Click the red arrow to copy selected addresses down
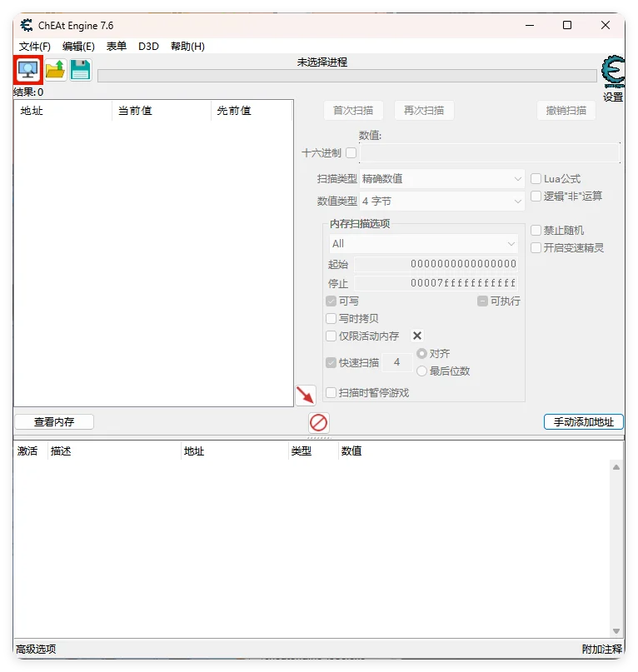The height and width of the screenshot is (672, 638). (x=306, y=395)
